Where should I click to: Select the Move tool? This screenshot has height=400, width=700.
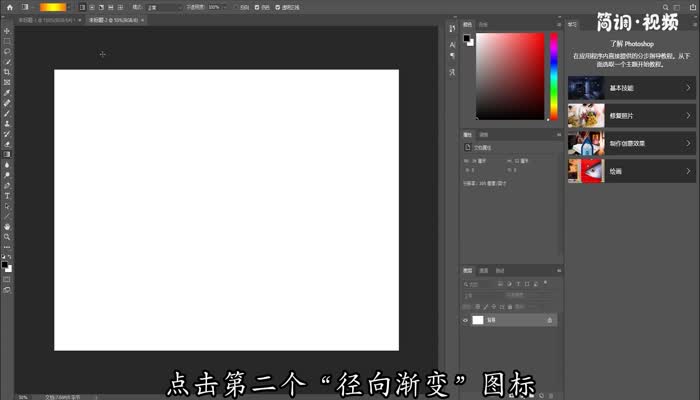[7, 30]
